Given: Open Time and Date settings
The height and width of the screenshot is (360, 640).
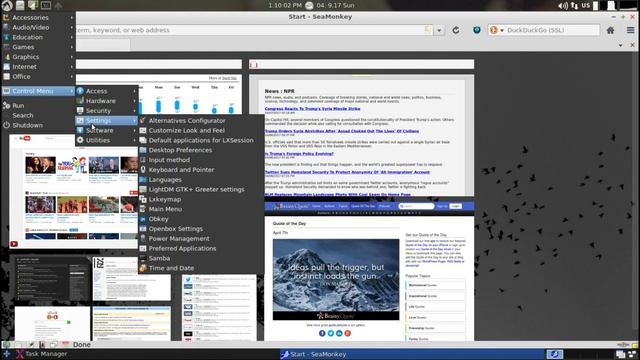Looking at the screenshot, I should [x=201, y=268].
